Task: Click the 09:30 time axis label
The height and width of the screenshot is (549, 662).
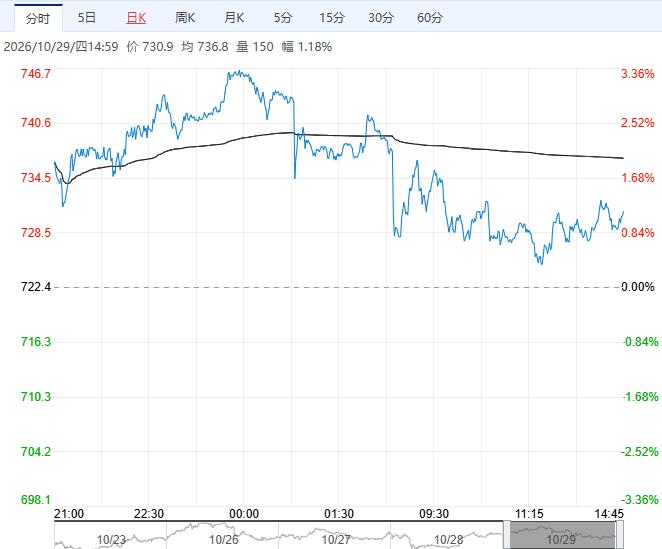Action: [x=434, y=514]
